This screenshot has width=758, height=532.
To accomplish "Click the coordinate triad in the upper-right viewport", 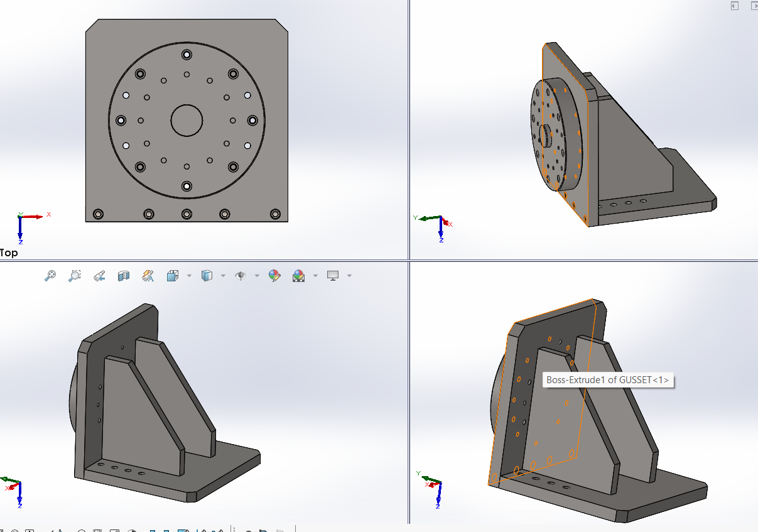I will coord(432,227).
